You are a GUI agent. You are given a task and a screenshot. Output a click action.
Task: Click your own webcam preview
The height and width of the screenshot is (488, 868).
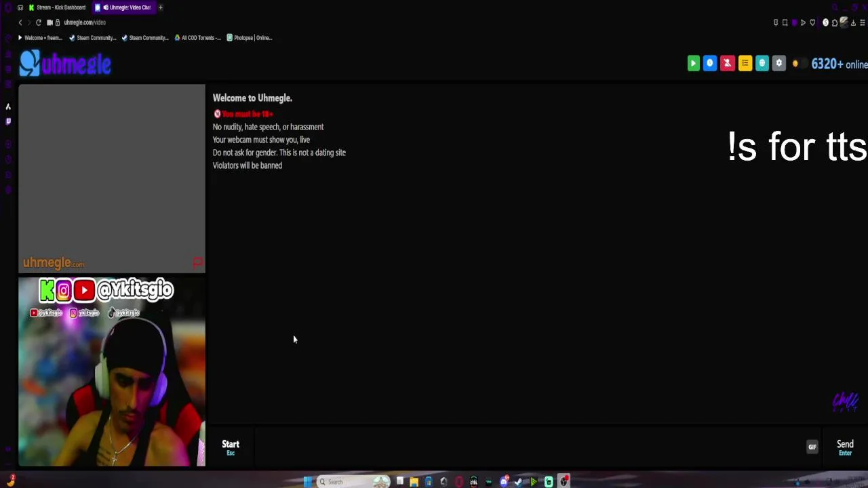(112, 371)
